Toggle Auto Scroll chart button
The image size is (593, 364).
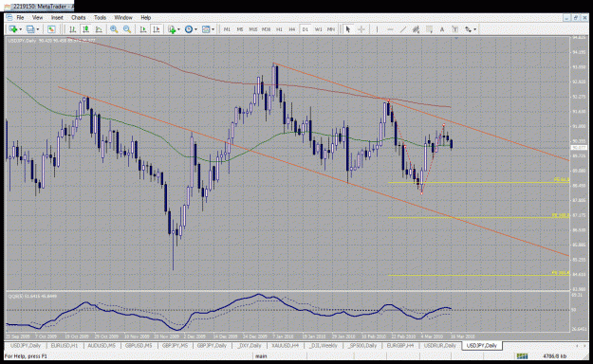coord(143,29)
